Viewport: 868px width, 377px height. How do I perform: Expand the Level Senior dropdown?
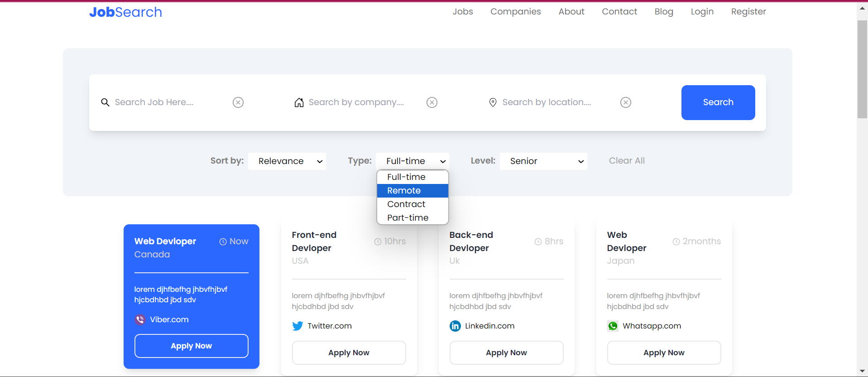click(543, 161)
